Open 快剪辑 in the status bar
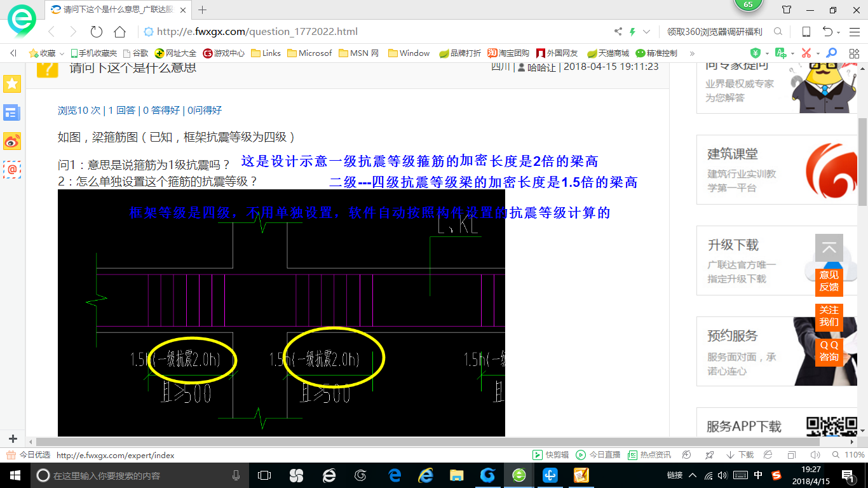The image size is (868, 488). click(x=551, y=455)
